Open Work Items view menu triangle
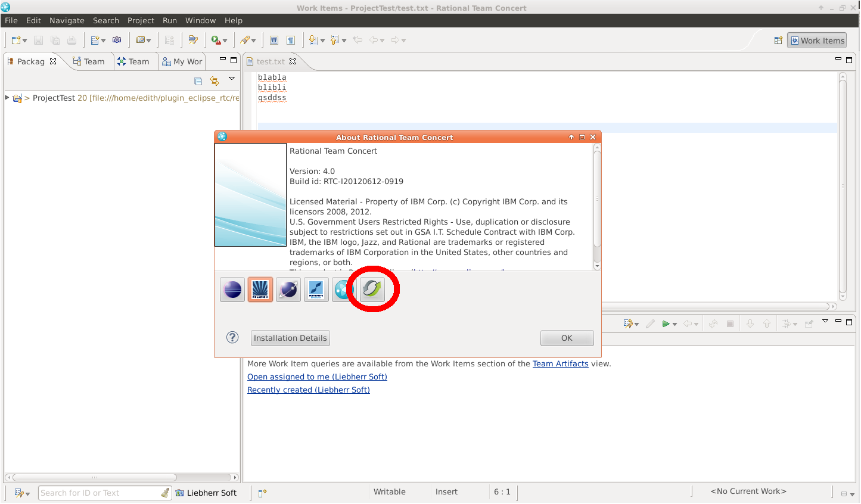Viewport: 861px width, 504px height. pos(825,322)
